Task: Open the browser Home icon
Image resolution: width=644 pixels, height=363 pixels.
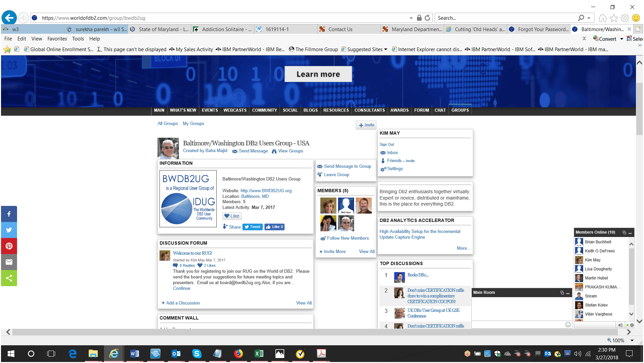Action: (603, 18)
